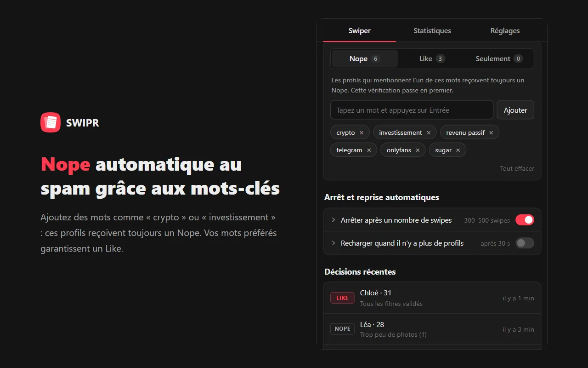Click the telegram tag text
The height and width of the screenshot is (368, 588).
(x=349, y=150)
